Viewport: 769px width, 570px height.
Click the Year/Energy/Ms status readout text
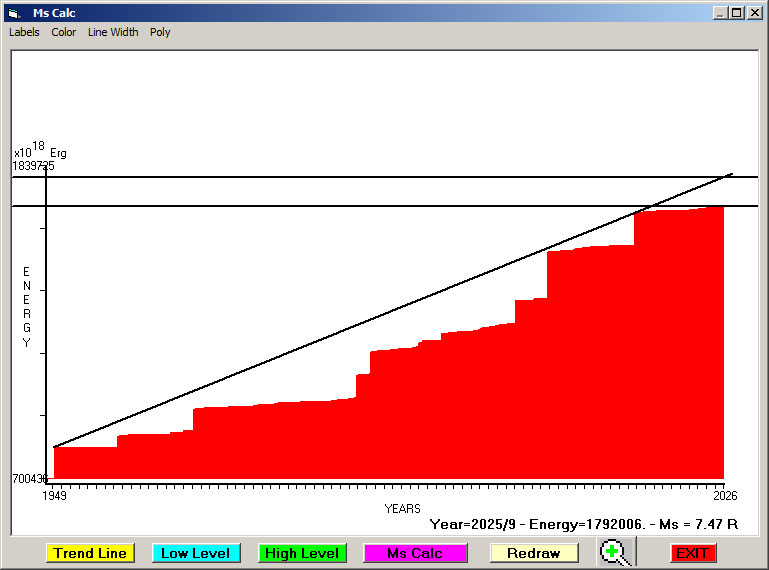point(583,523)
